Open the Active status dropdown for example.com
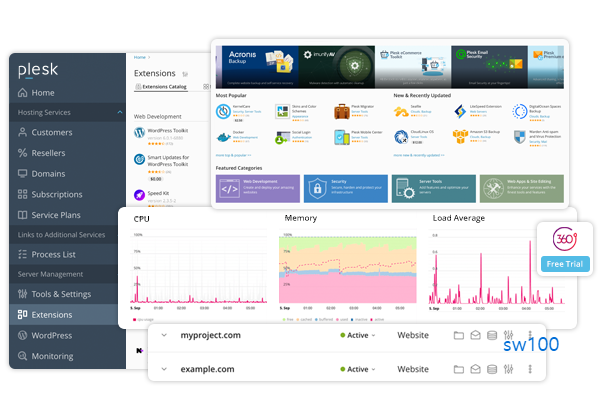Image resolution: width=600 pixels, height=400 pixels. coord(358,369)
